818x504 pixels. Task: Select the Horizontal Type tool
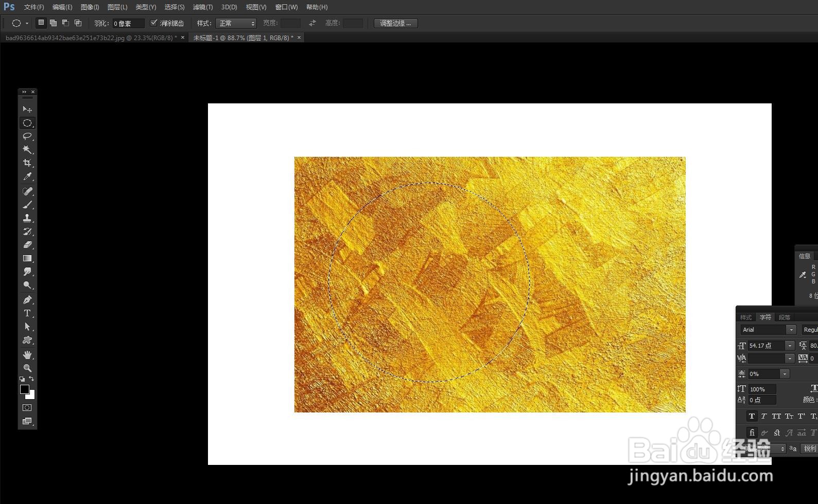point(27,313)
